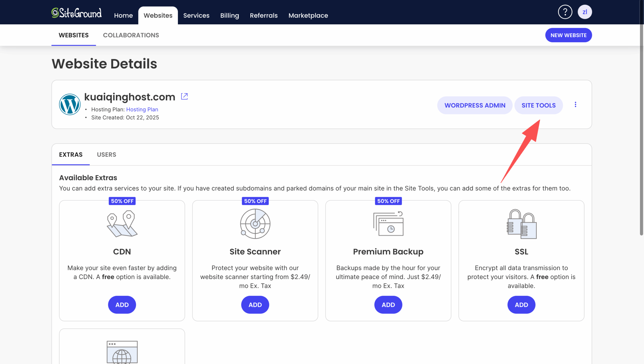Follow the Hosting Plan link
The image size is (644, 364).
(x=142, y=109)
